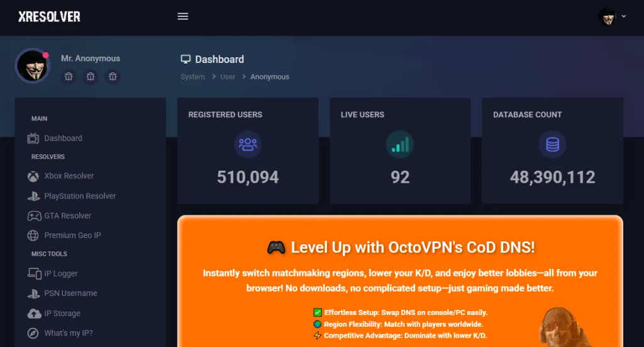Open Premium Geo IP

73,236
